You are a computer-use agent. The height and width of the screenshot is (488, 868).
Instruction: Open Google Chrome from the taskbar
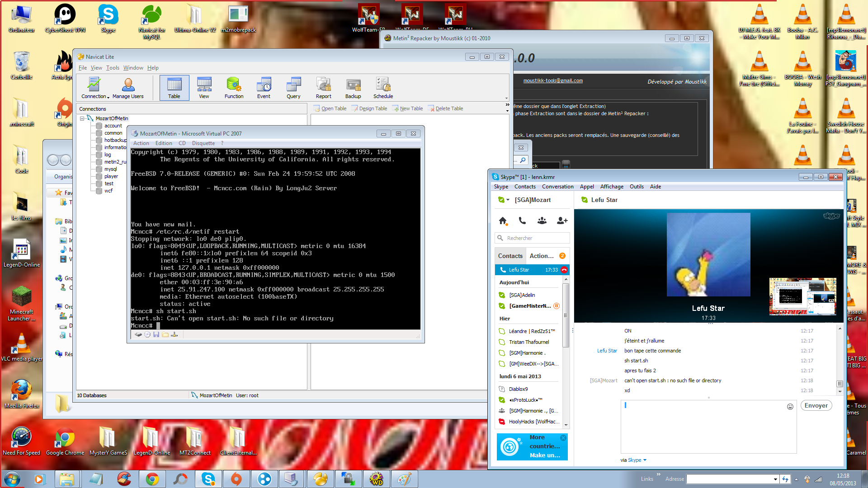(152, 479)
